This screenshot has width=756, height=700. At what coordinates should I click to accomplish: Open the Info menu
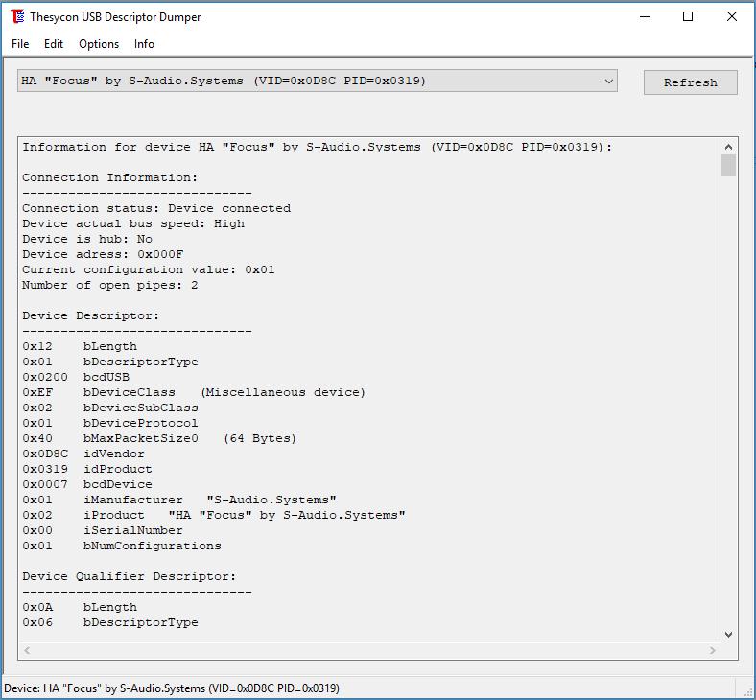(x=144, y=44)
